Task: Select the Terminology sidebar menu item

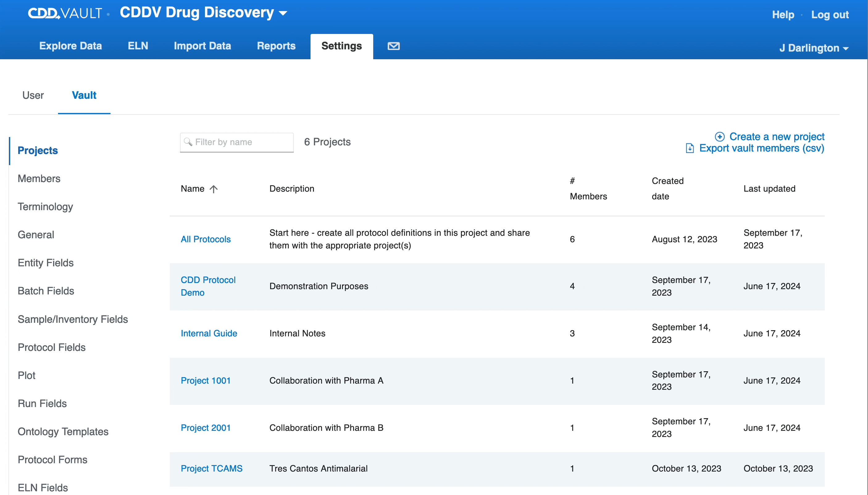Action: (45, 207)
